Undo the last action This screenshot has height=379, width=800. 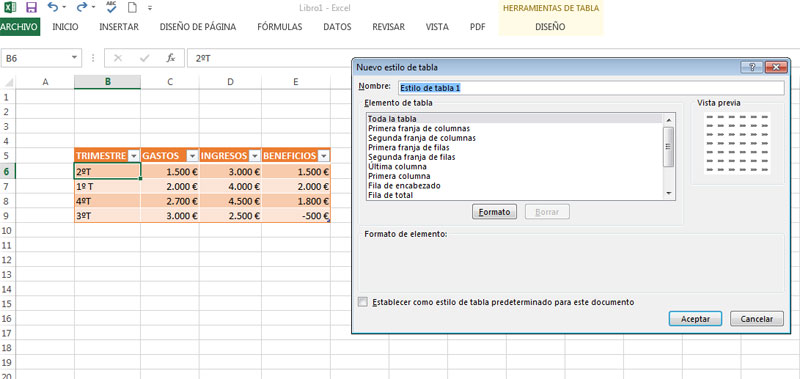53,7
